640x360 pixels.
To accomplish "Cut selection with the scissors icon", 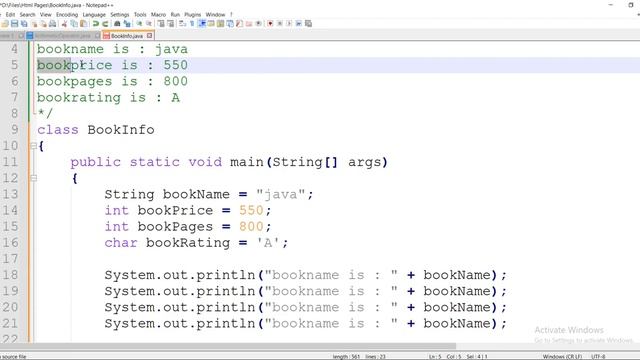I will click(64, 24).
